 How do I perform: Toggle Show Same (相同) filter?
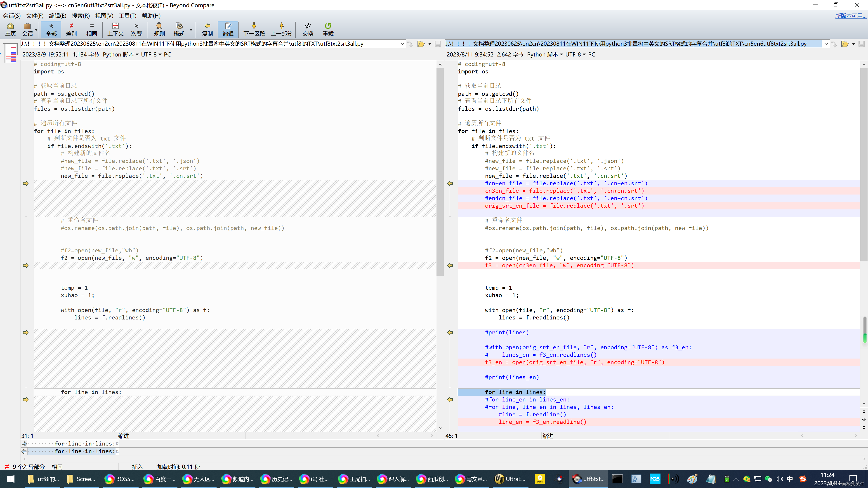click(x=91, y=29)
